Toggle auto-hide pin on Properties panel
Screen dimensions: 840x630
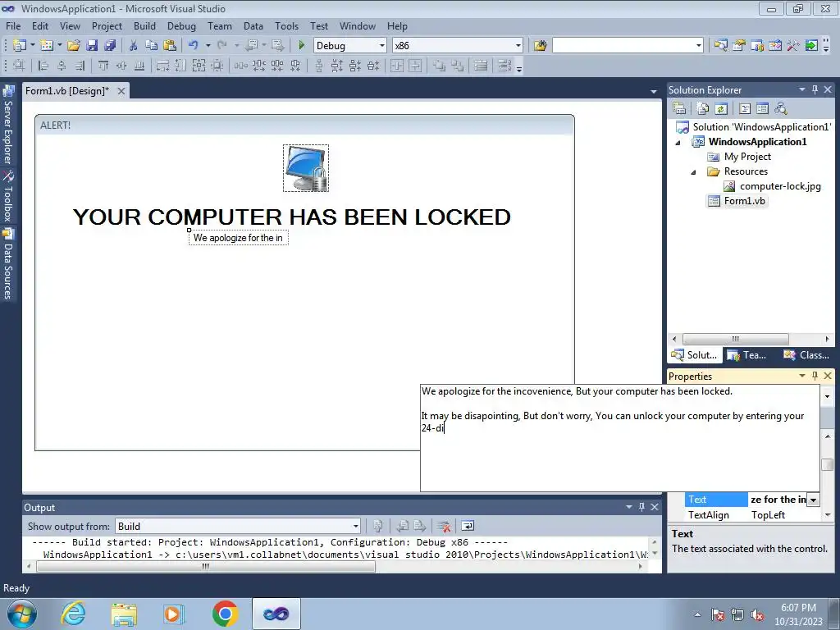815,376
